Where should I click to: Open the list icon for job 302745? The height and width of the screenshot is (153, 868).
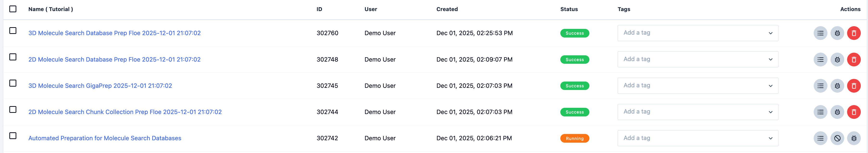[x=820, y=86]
